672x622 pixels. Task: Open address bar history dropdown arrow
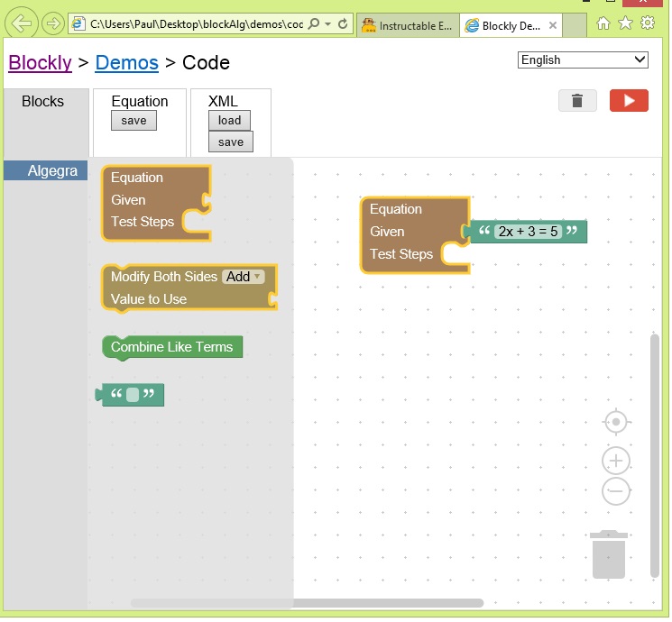coord(329,24)
